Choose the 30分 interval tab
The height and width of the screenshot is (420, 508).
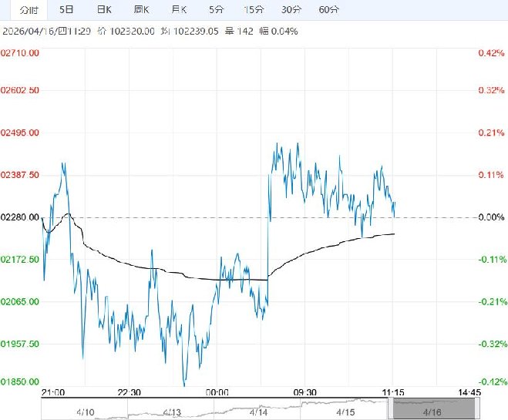[x=291, y=10]
